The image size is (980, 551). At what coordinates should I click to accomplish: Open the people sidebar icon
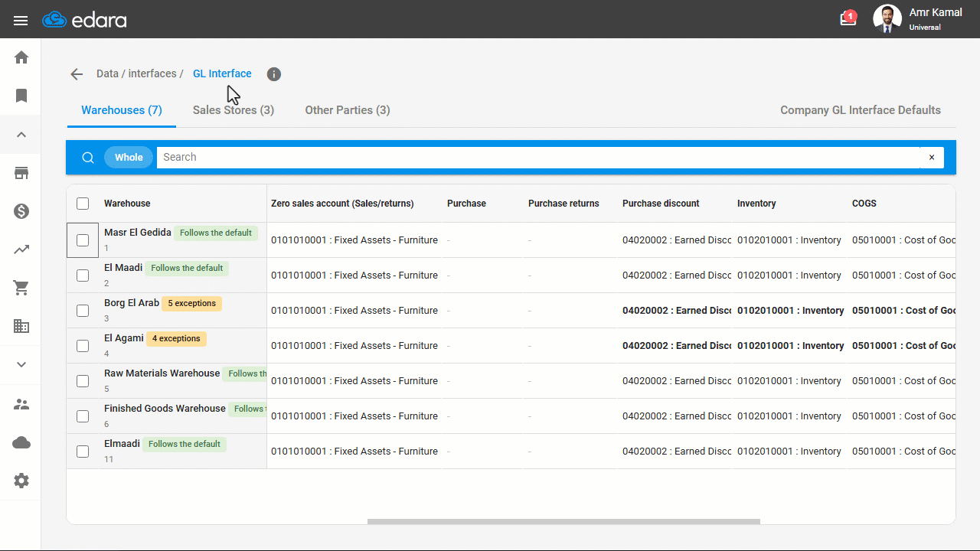pyautogui.click(x=21, y=404)
